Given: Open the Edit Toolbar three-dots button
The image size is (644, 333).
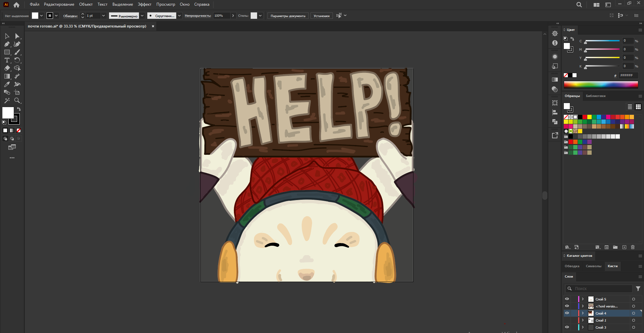Looking at the screenshot, I should point(12,158).
